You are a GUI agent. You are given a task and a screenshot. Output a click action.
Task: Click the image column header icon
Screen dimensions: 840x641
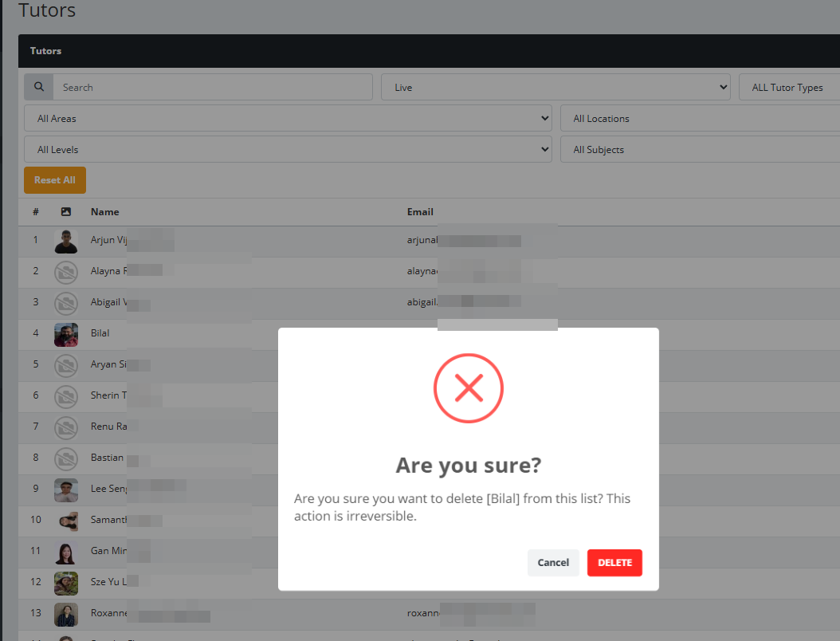(x=66, y=212)
